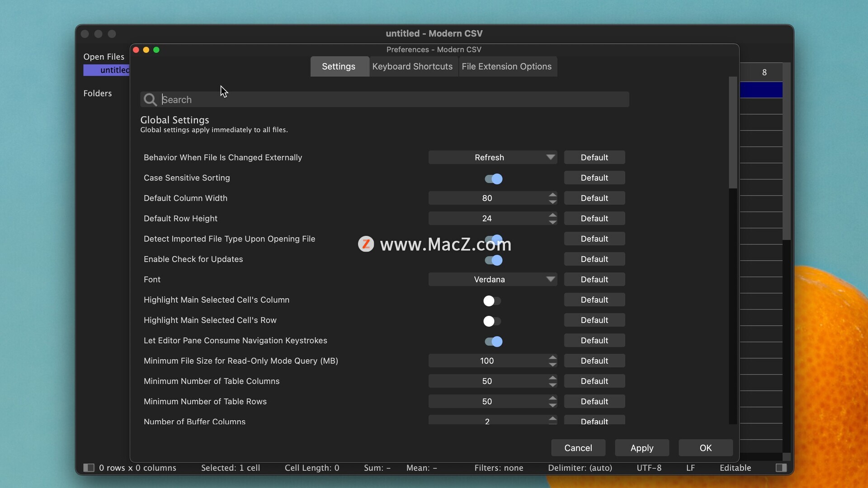
Task: Open the Refresh behavior dropdown
Action: click(493, 157)
